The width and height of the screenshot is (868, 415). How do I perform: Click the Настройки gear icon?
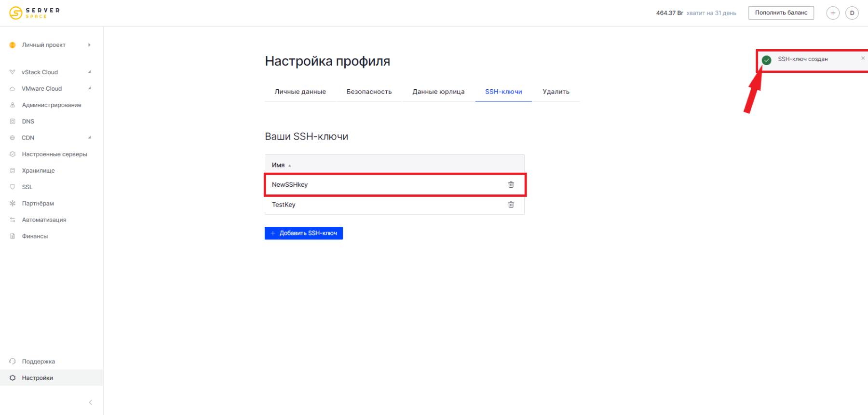click(13, 377)
